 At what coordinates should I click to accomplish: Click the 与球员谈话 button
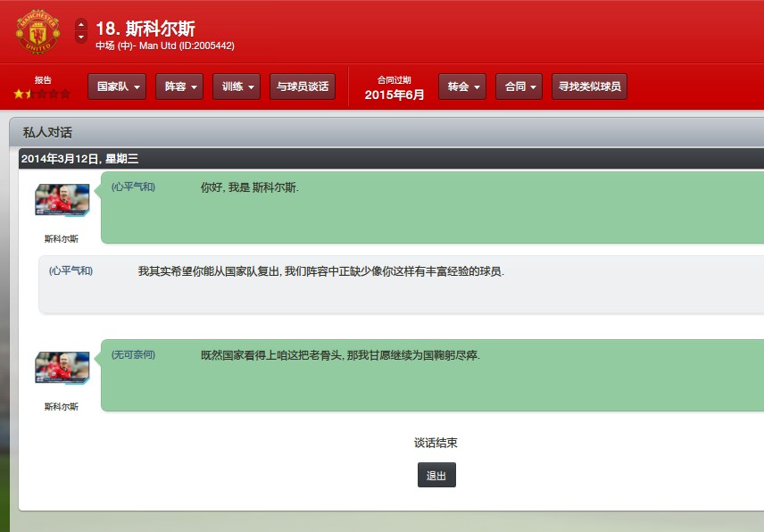(x=303, y=87)
